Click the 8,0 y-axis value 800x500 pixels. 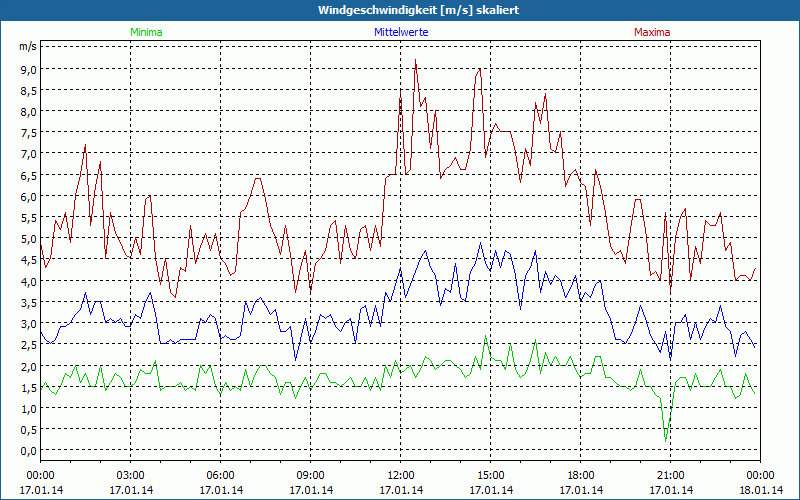[x=28, y=112]
